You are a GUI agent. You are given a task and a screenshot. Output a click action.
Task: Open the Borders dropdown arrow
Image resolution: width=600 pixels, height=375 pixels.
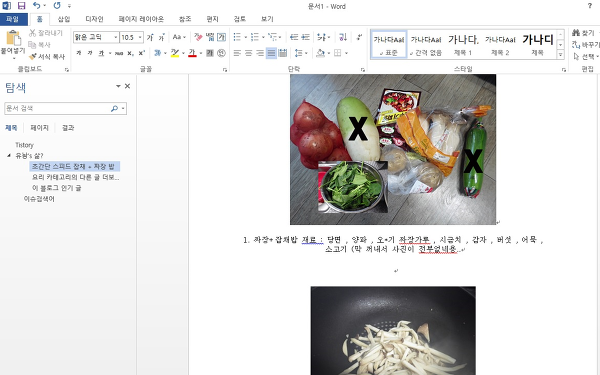[x=346, y=53]
